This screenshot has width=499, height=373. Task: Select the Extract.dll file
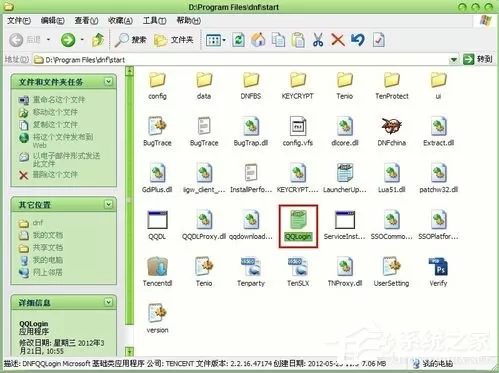[x=438, y=132]
